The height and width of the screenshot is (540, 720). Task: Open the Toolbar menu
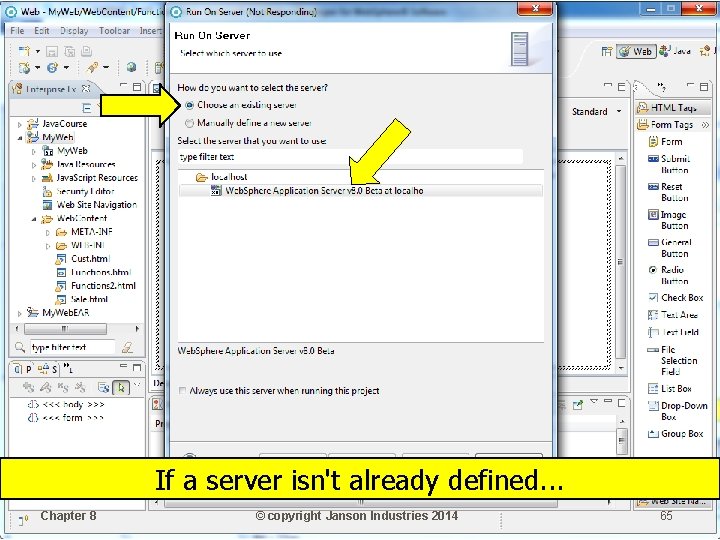pos(114,31)
